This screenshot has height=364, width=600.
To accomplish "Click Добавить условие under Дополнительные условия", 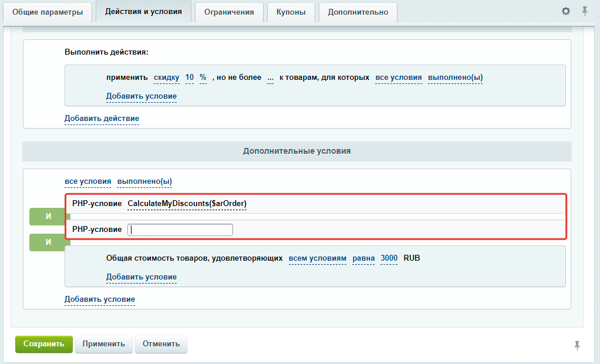I will (x=99, y=299).
